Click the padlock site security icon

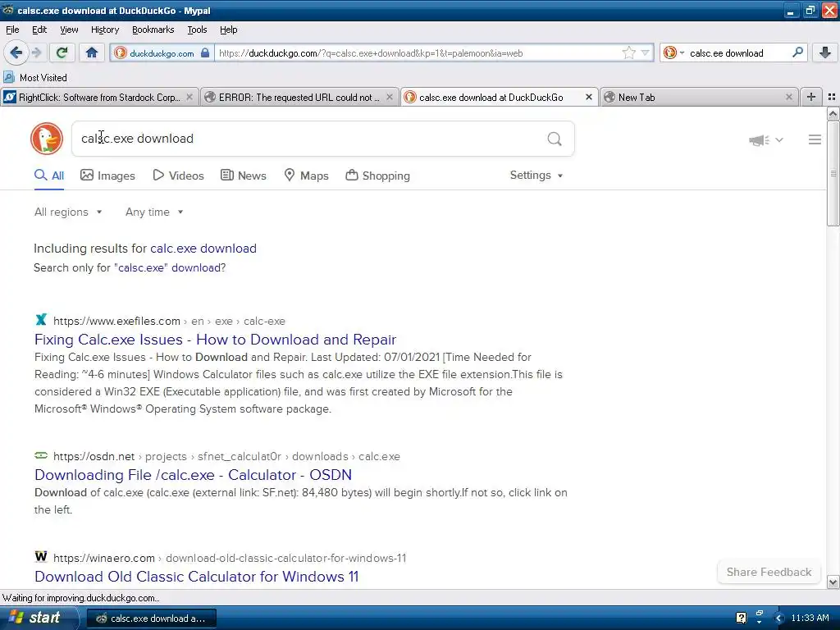[204, 52]
